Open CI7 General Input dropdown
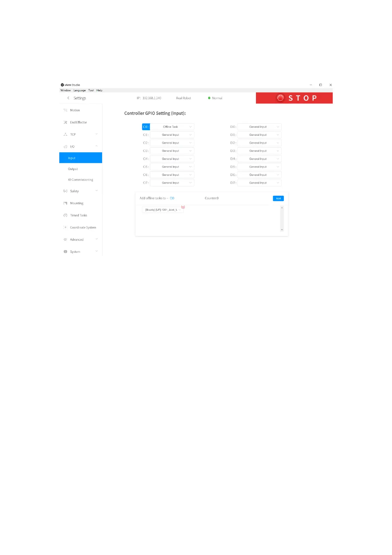The image size is (392, 555). coord(172,183)
